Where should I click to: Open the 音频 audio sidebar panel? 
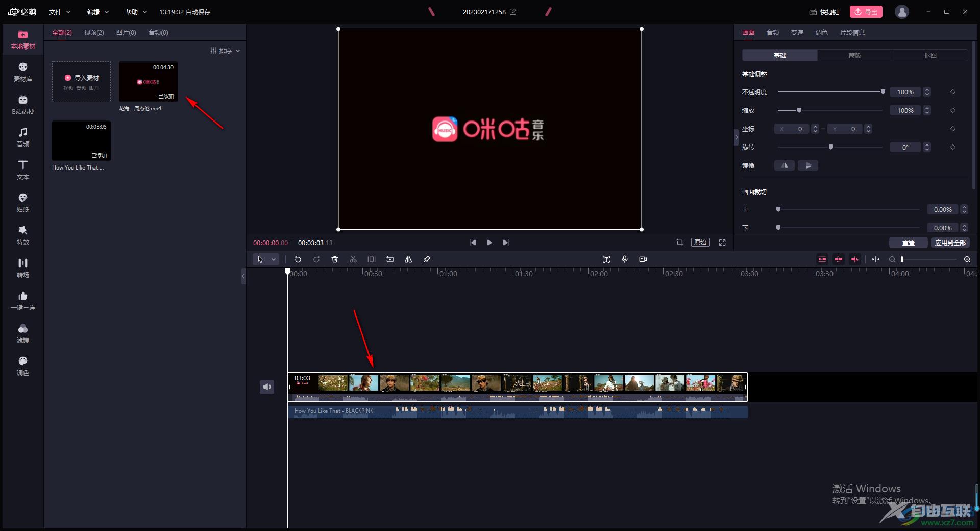tap(23, 138)
